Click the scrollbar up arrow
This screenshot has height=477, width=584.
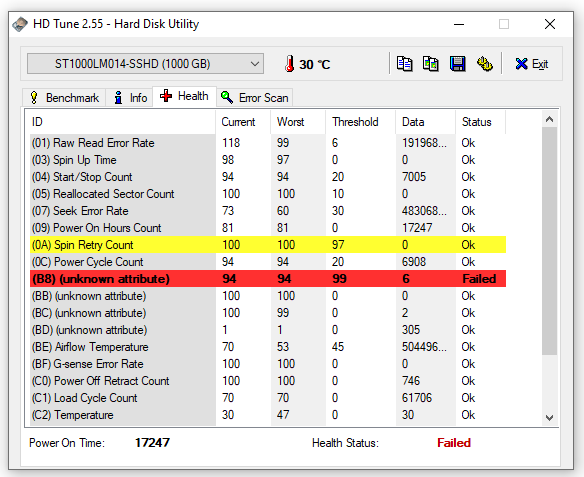tap(549, 119)
